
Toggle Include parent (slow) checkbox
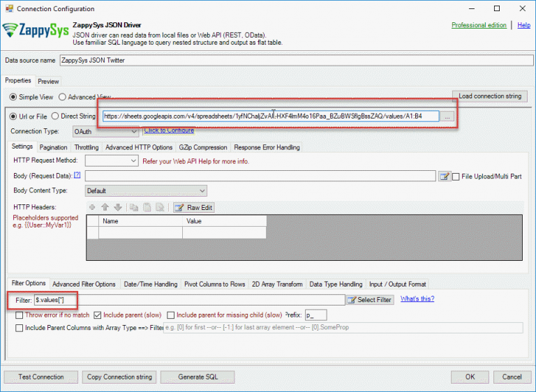[x=98, y=315]
